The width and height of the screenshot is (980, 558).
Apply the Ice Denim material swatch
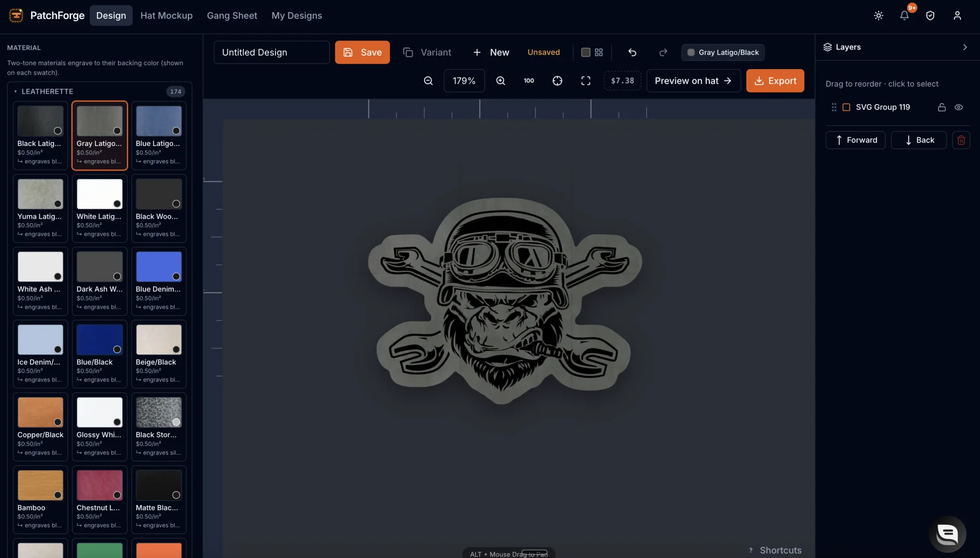pyautogui.click(x=40, y=354)
